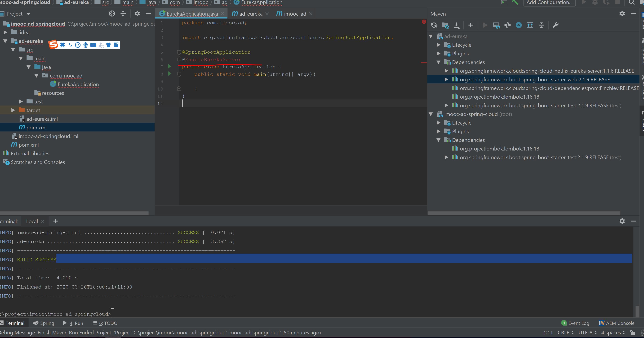Open AEM Console tool window
The height and width of the screenshot is (338, 644).
pos(616,323)
